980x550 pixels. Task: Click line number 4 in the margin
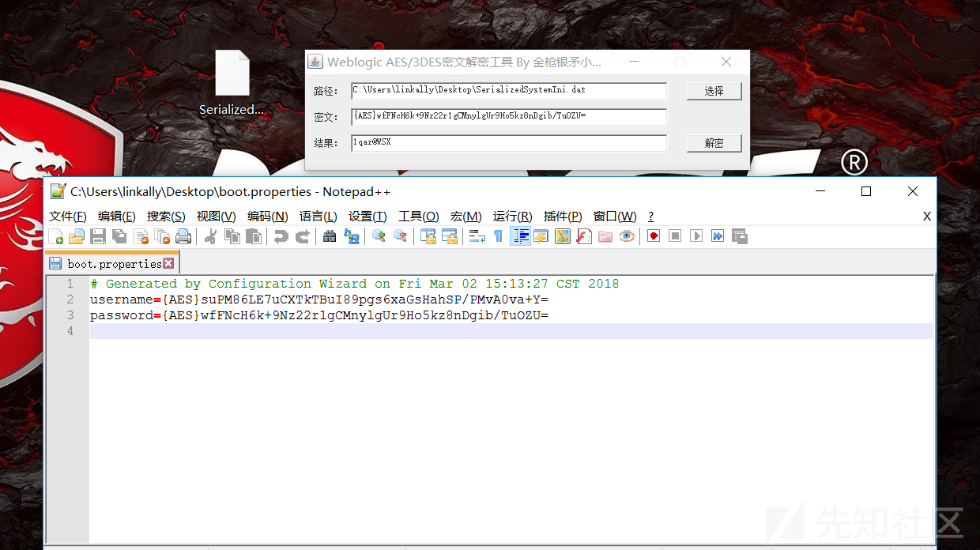[x=70, y=331]
